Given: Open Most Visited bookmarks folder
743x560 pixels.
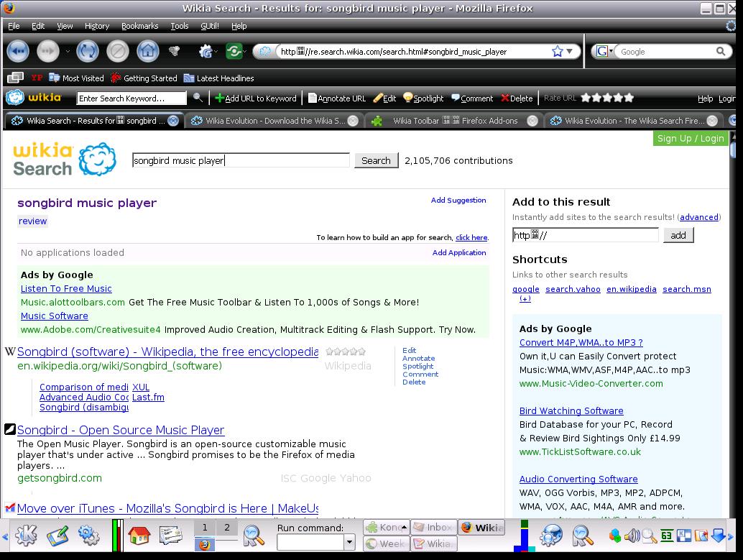Looking at the screenshot, I should (x=76, y=78).
